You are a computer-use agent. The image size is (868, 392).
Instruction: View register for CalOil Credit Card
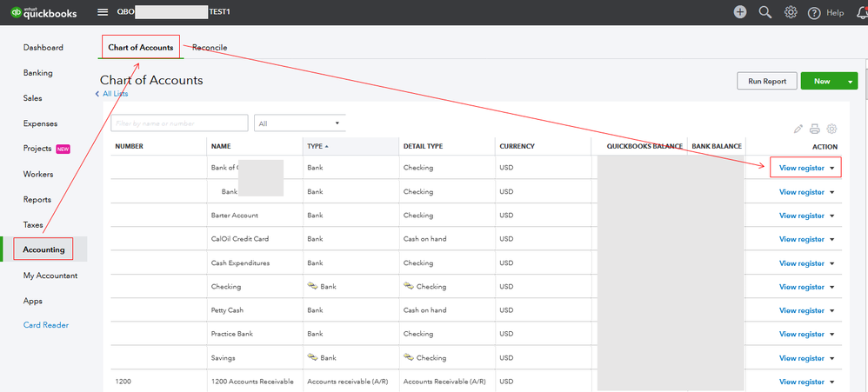click(x=802, y=239)
